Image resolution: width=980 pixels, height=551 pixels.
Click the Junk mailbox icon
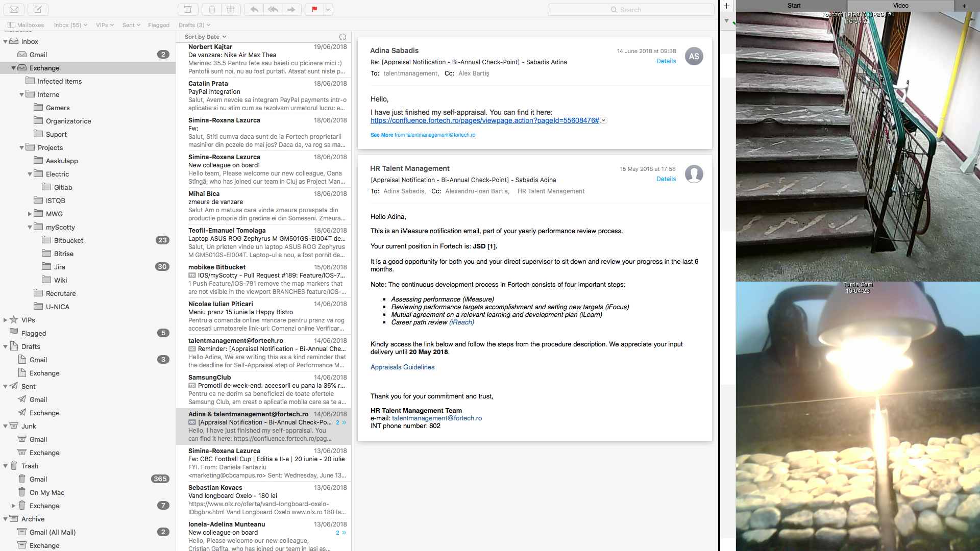[x=14, y=426]
